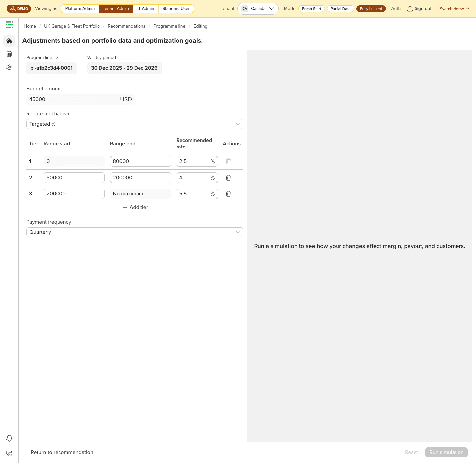Screen dimensions: 476x463
Task: Switch view to Tenant Admin
Action: [116, 9]
